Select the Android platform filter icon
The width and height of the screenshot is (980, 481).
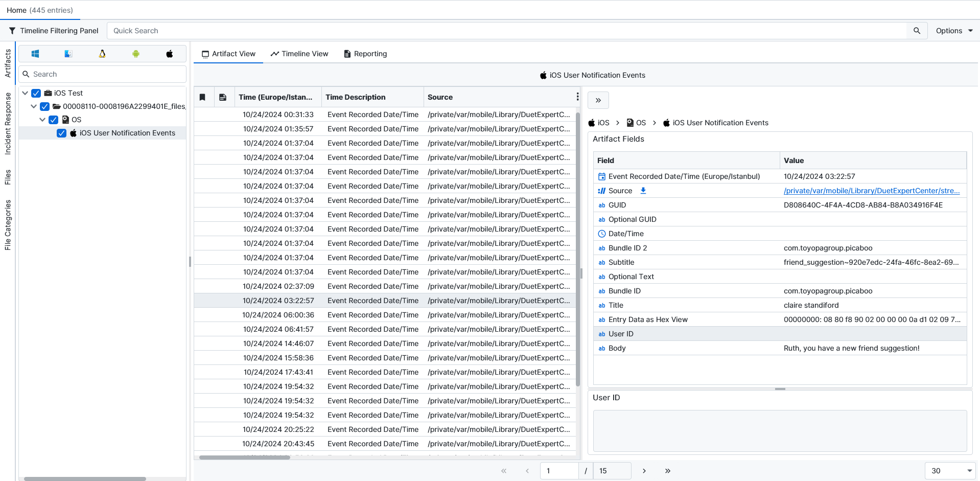[136, 54]
